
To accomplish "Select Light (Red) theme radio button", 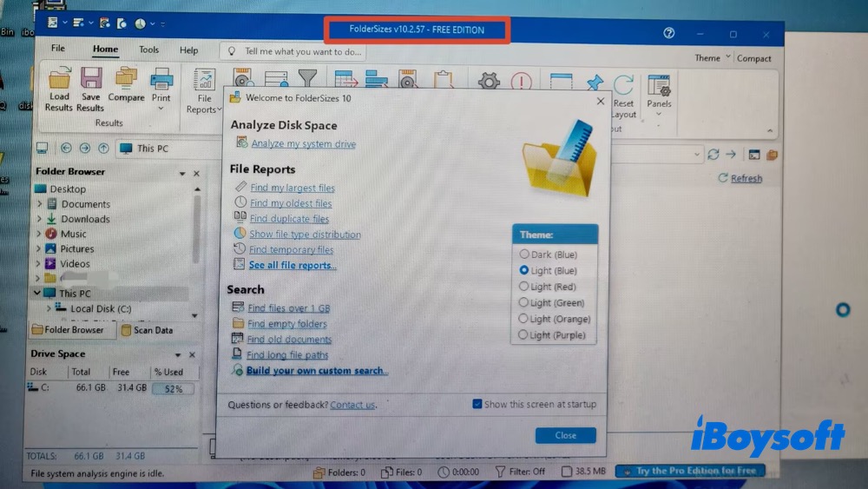I will coord(523,287).
